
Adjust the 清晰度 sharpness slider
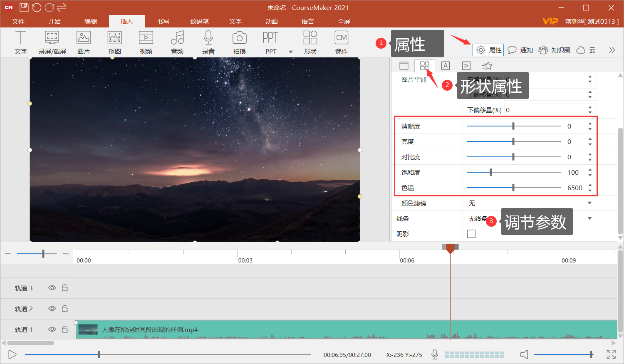click(x=514, y=126)
